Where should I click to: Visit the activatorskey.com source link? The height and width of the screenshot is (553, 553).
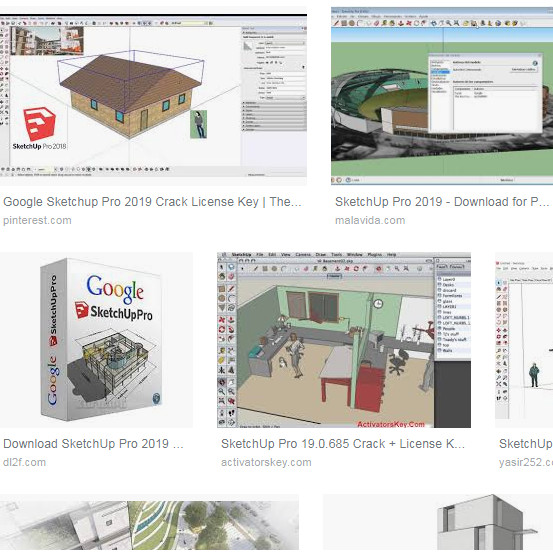coord(266,462)
